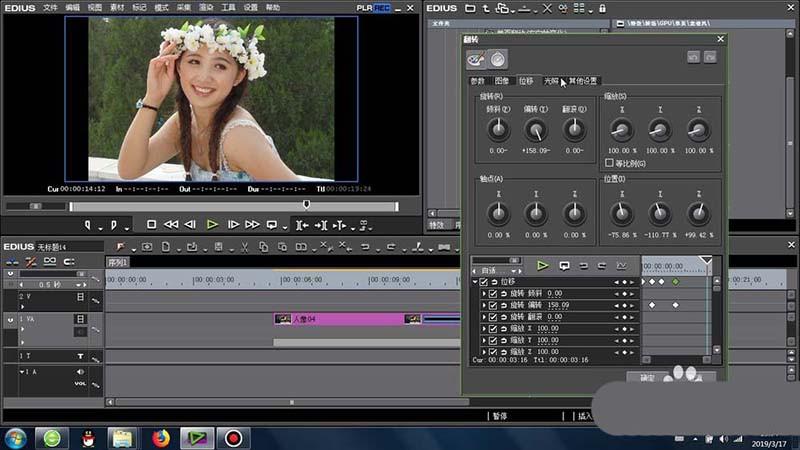Click the 确定 confirm button

tap(647, 378)
